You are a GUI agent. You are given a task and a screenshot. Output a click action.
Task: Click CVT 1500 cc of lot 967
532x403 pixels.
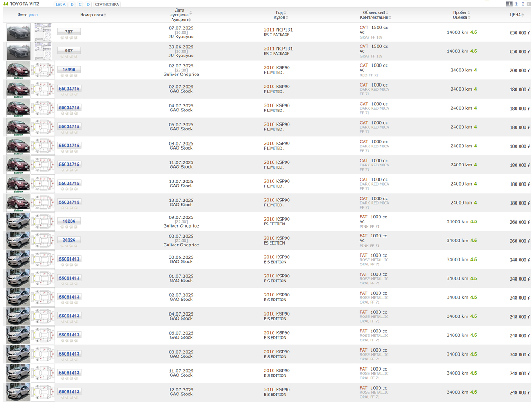[x=374, y=47]
